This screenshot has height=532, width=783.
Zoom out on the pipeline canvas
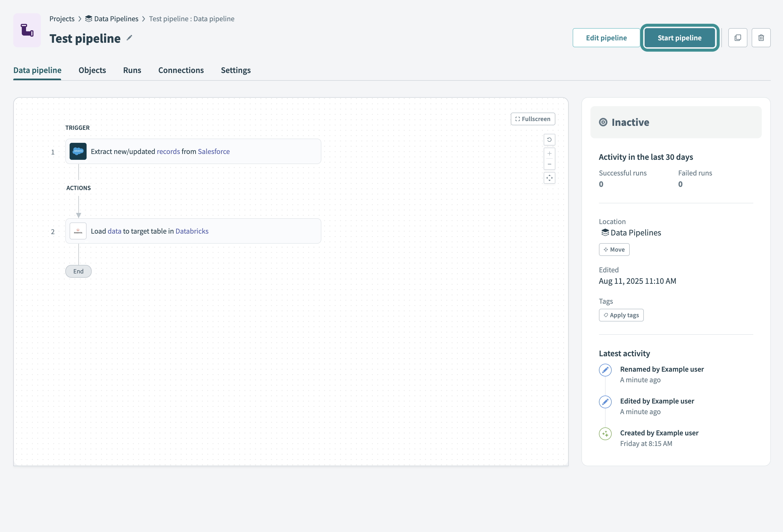pyautogui.click(x=549, y=164)
